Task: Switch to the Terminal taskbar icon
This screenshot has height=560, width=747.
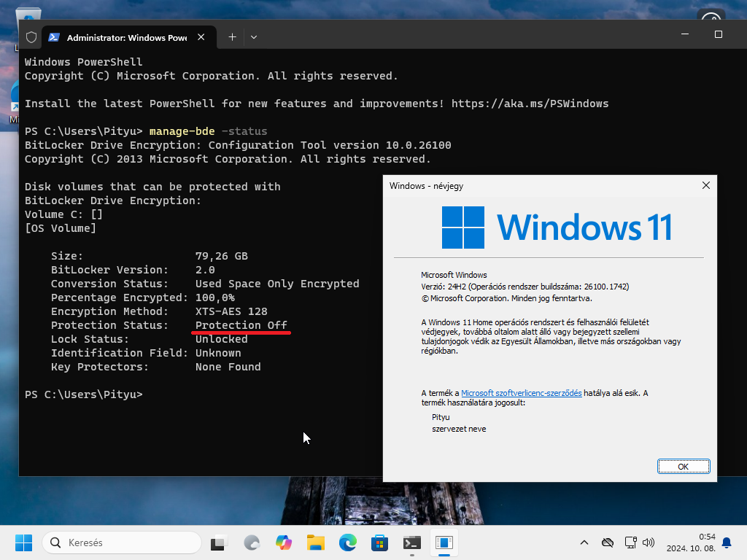Action: coord(412,542)
